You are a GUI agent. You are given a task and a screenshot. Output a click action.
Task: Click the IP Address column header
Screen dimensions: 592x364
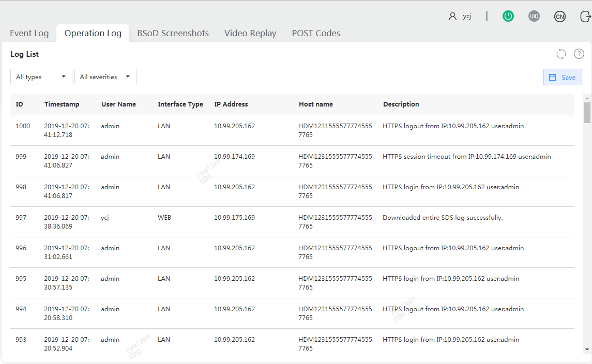(231, 104)
